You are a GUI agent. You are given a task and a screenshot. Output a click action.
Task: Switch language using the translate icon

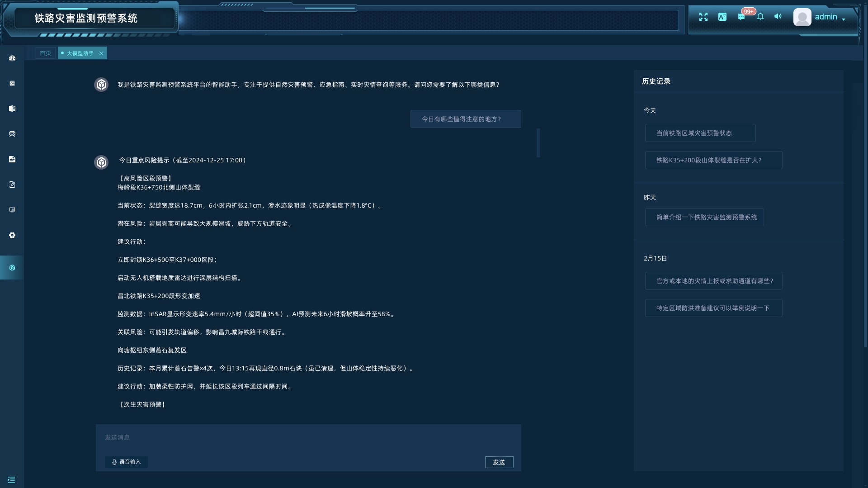722,17
